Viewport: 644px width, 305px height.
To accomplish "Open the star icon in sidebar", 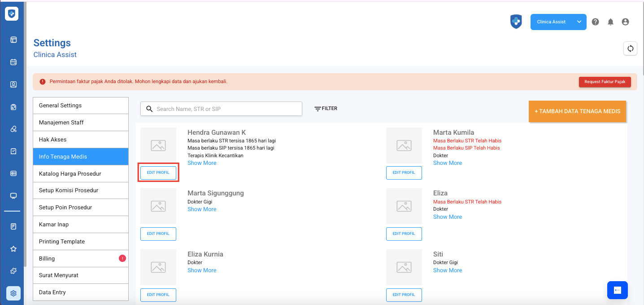I will coord(13,249).
